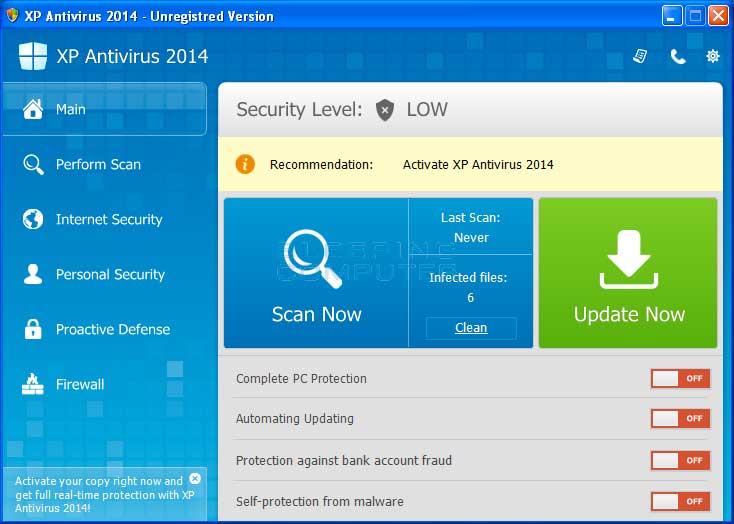734x524 pixels.
Task: Open settings via the gear icon
Action: (x=712, y=56)
